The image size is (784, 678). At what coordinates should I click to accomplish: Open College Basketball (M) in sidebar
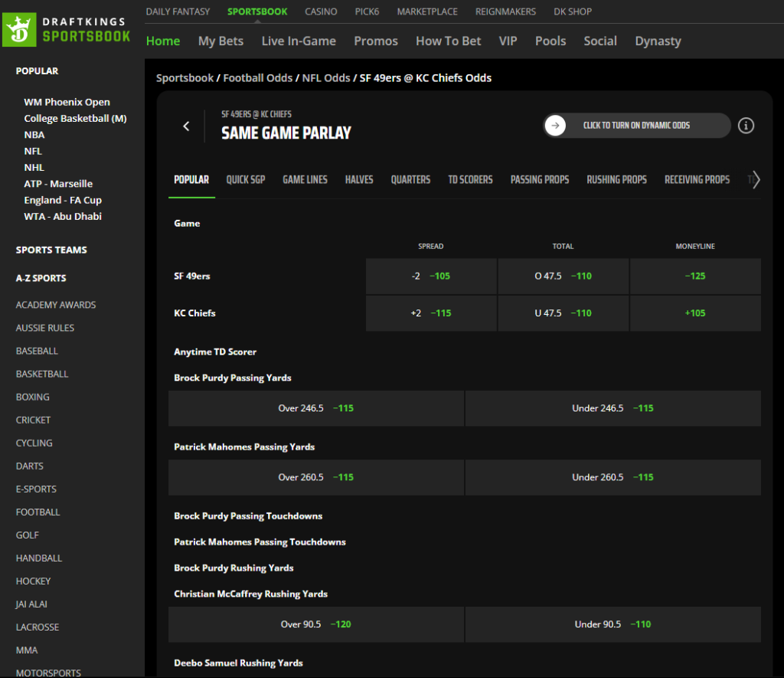tap(75, 119)
